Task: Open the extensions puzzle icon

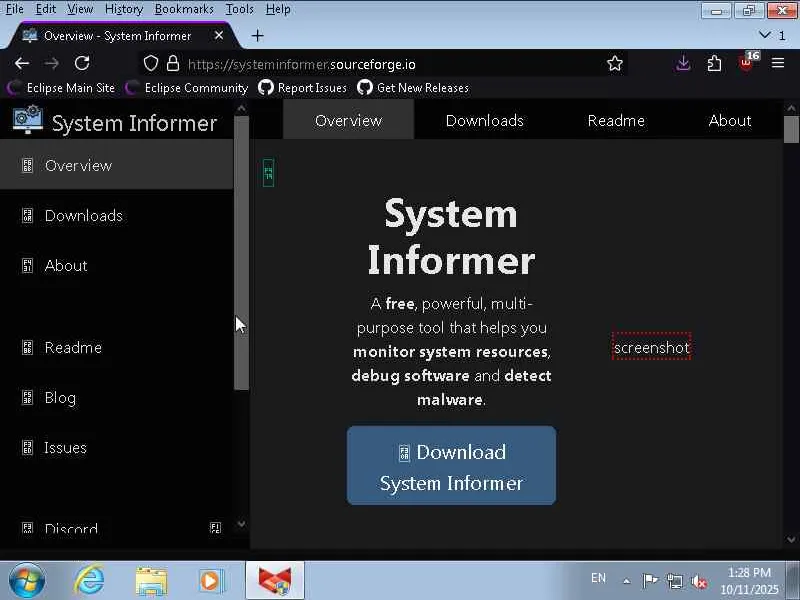Action: coord(714,63)
